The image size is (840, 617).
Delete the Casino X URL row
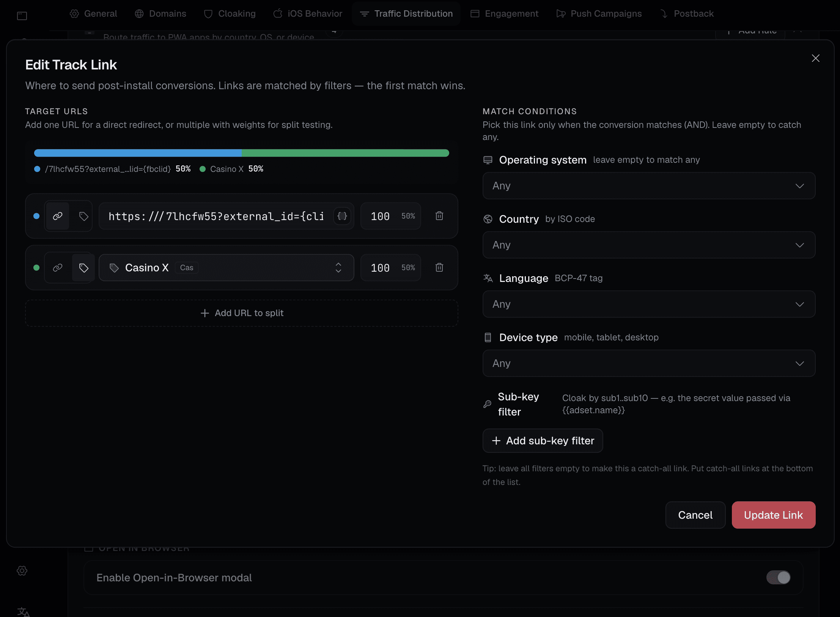[439, 268]
